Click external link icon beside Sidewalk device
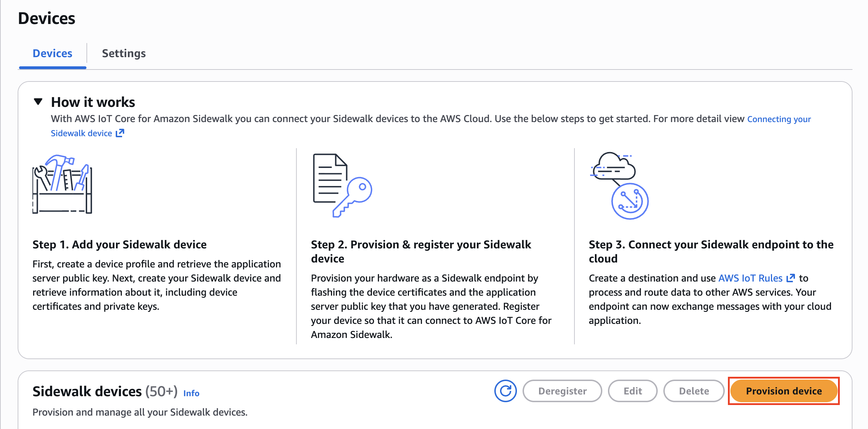 [x=120, y=133]
